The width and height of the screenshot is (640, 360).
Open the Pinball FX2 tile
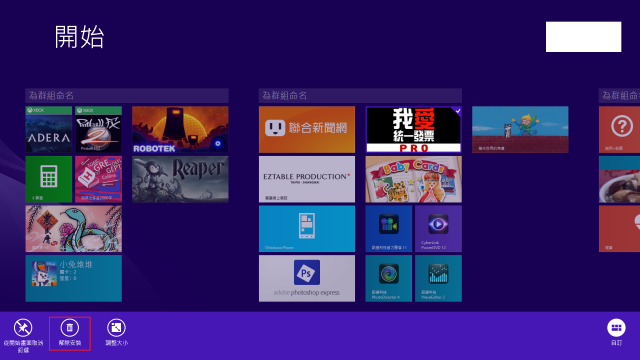point(98,129)
